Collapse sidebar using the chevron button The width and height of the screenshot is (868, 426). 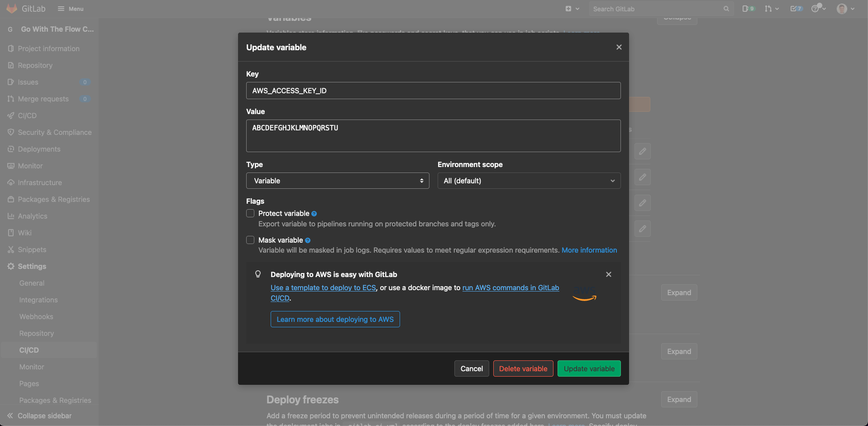coord(39,416)
